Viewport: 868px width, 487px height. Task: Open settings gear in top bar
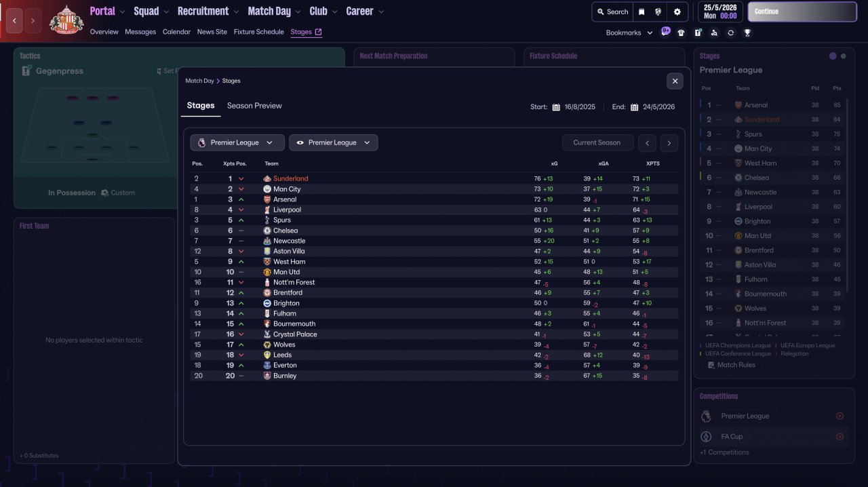coord(677,12)
